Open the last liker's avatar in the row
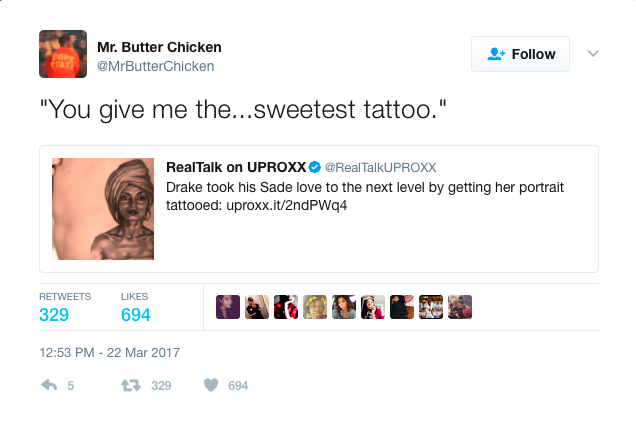 tap(459, 307)
